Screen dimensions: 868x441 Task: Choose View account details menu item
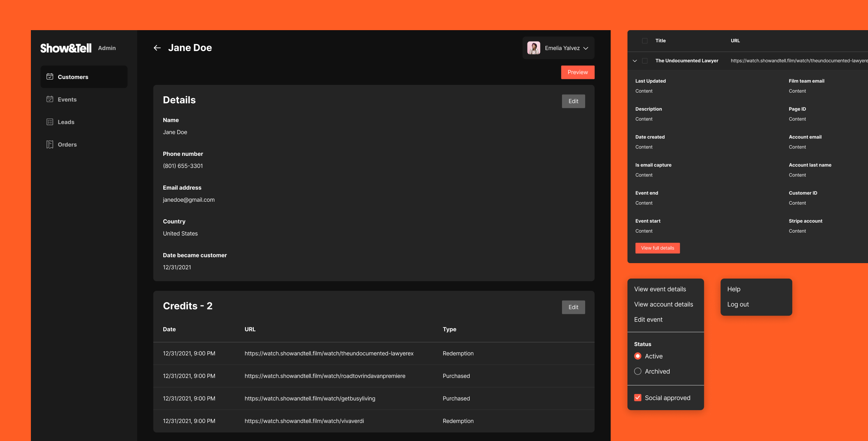(x=663, y=304)
